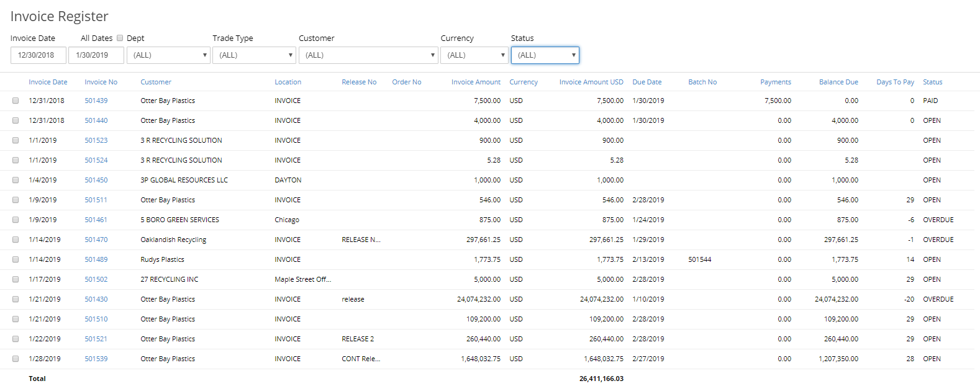Click the 24,074,232.00 invoice amount cell
The height and width of the screenshot is (386, 980).
479,299
